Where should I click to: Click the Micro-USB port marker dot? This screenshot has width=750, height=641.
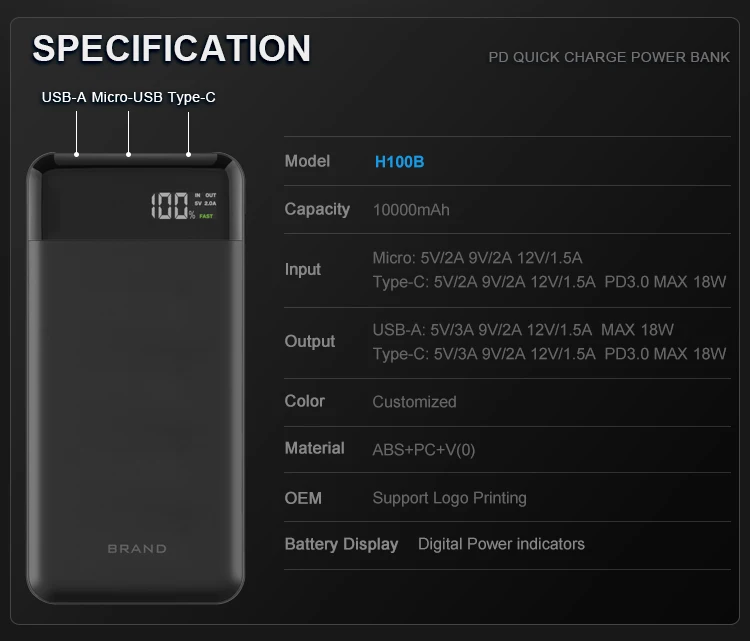[x=129, y=154]
